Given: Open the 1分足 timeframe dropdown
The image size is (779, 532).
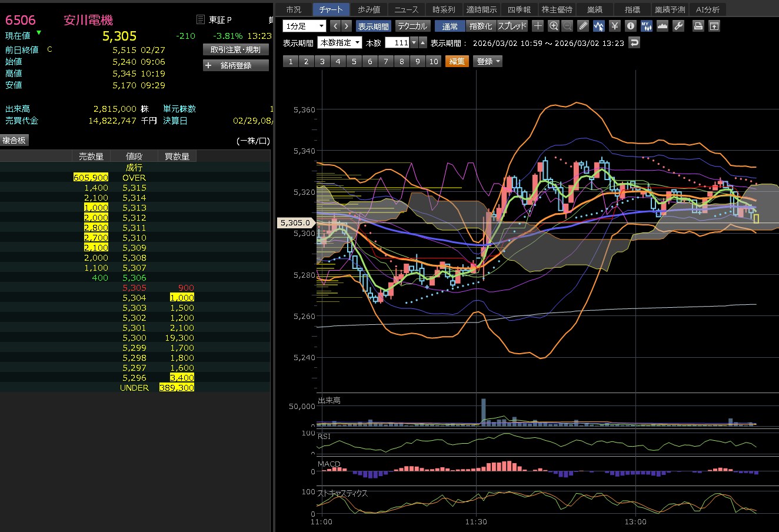Looking at the screenshot, I should pos(304,26).
